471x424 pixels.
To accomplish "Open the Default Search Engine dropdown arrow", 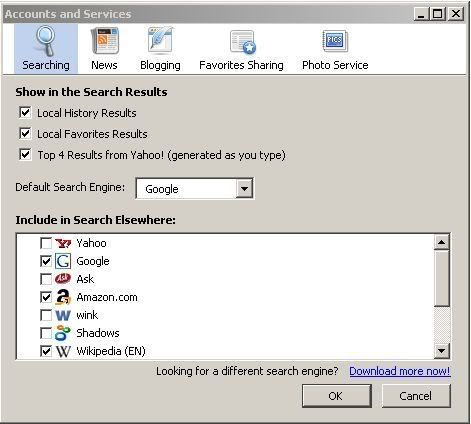I will pyautogui.click(x=244, y=189).
